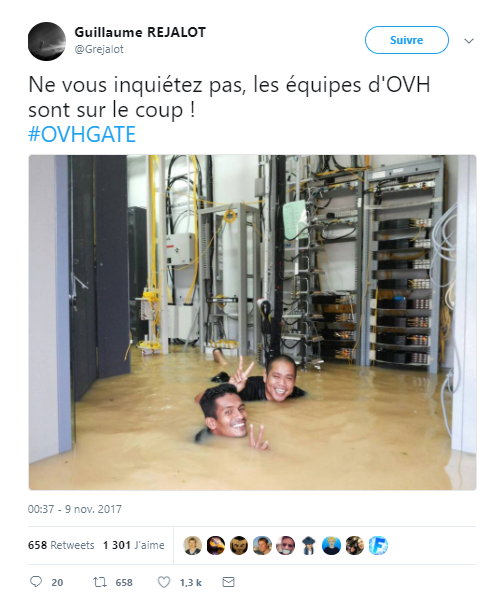Screen dimensions: 494x602
Task: View the 1 301 J'aime list
Action: [x=134, y=545]
